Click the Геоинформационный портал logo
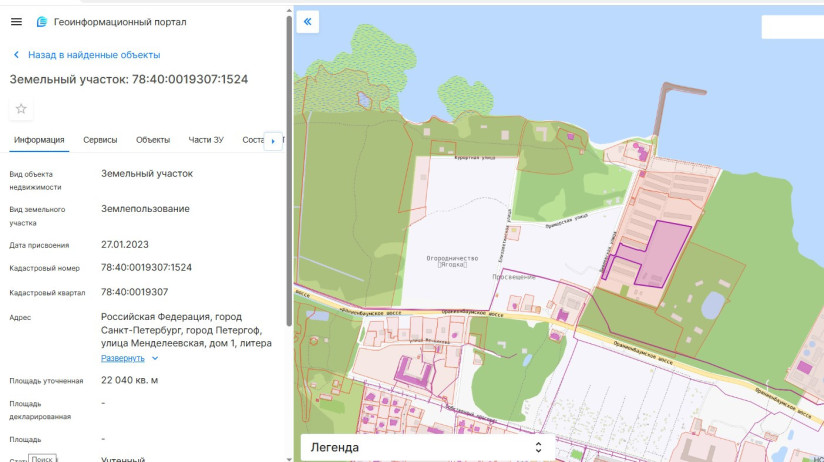 (42, 22)
